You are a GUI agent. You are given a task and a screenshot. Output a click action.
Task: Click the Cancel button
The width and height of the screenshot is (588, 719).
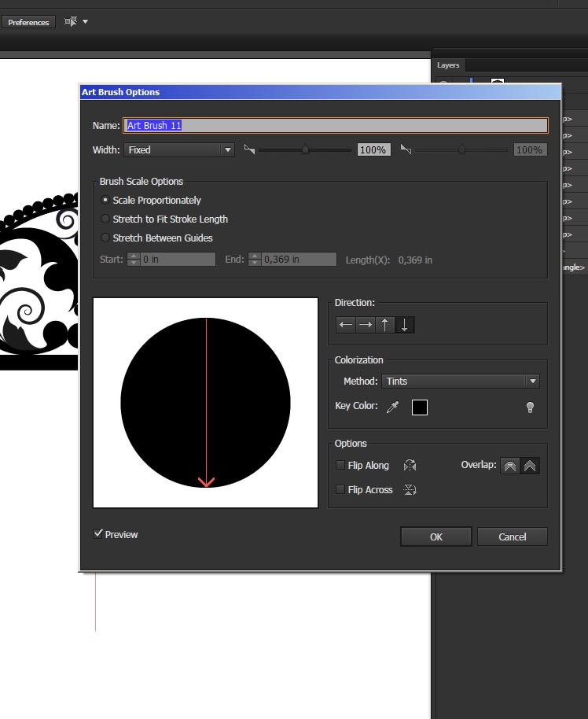(x=513, y=536)
